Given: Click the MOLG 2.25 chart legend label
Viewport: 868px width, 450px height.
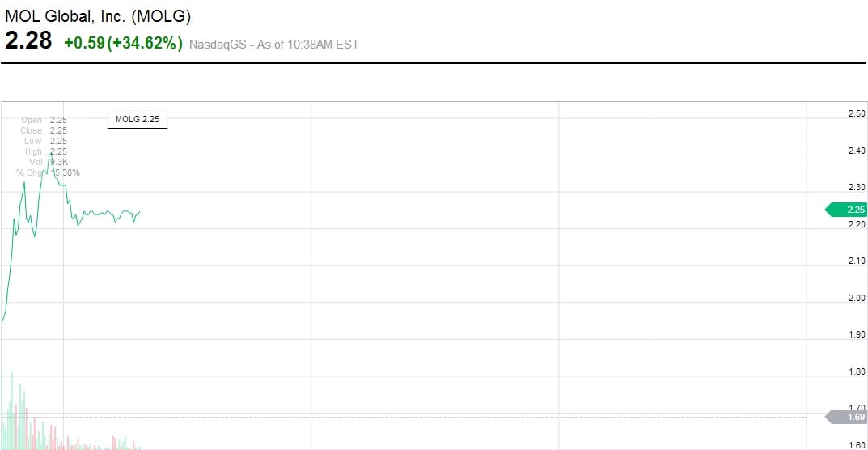Looking at the screenshot, I should pyautogui.click(x=138, y=119).
